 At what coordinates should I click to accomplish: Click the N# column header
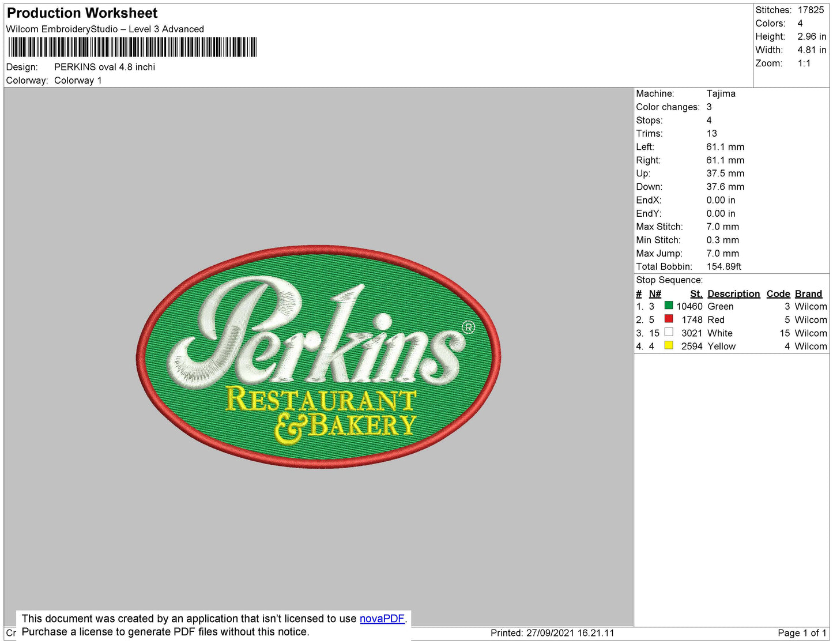[655, 293]
